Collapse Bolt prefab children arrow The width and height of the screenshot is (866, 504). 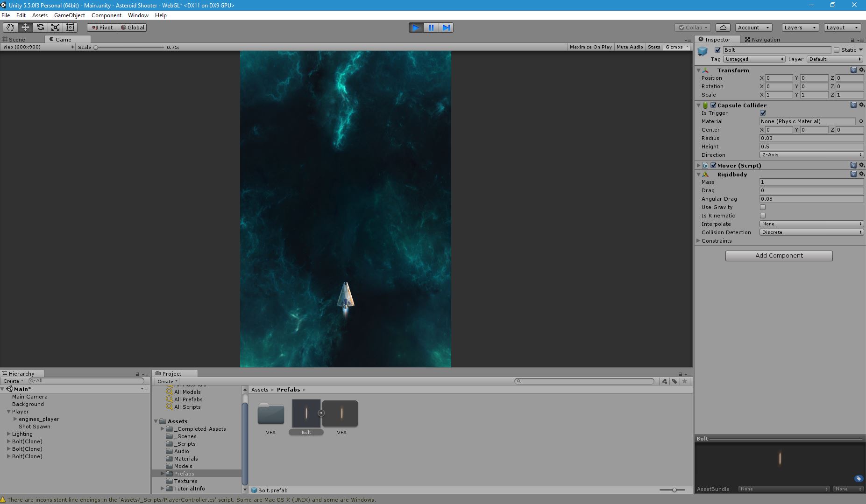pyautogui.click(x=321, y=413)
